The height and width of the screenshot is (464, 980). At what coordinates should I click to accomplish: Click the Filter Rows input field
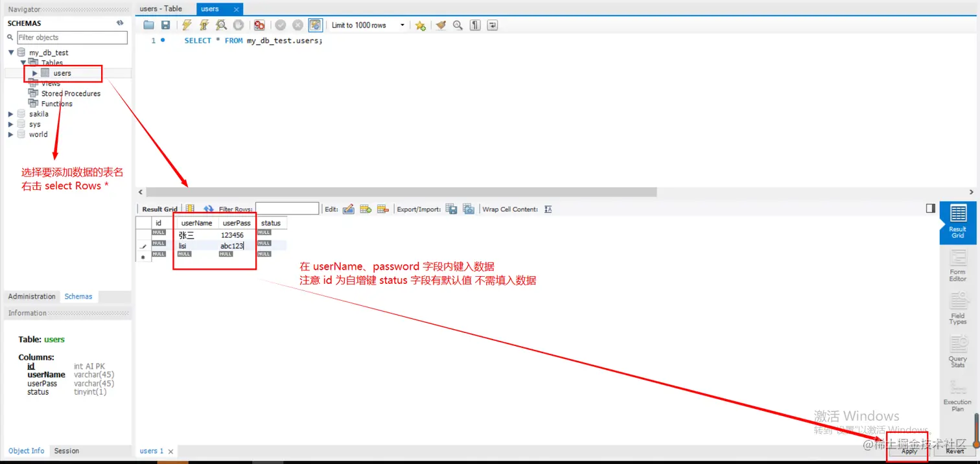[x=287, y=209]
